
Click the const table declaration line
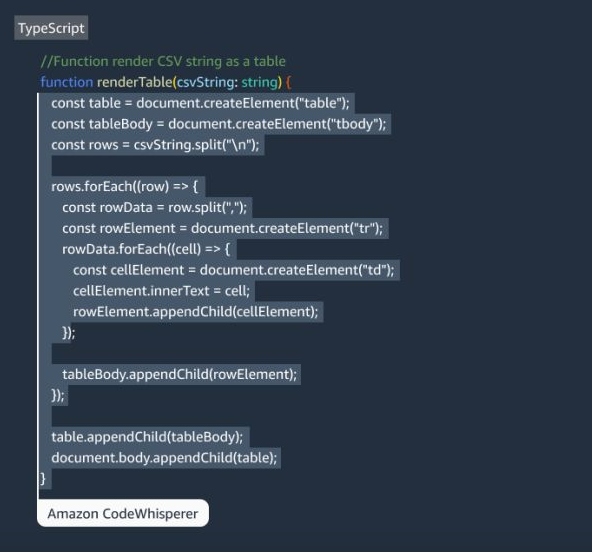point(200,103)
